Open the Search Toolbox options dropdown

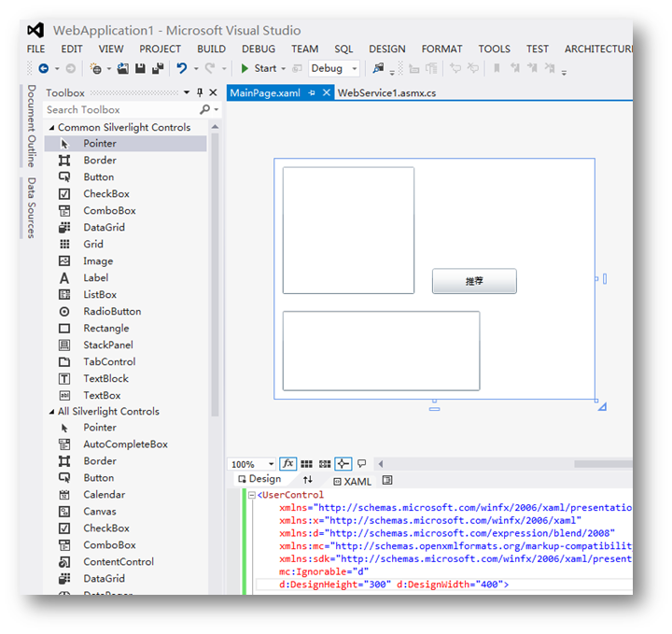[217, 110]
